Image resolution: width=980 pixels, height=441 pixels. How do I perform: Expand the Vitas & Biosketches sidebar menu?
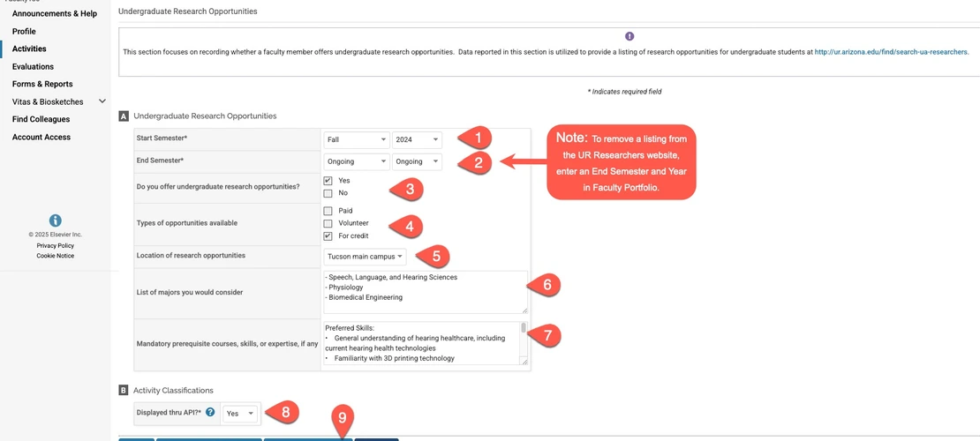click(x=102, y=101)
